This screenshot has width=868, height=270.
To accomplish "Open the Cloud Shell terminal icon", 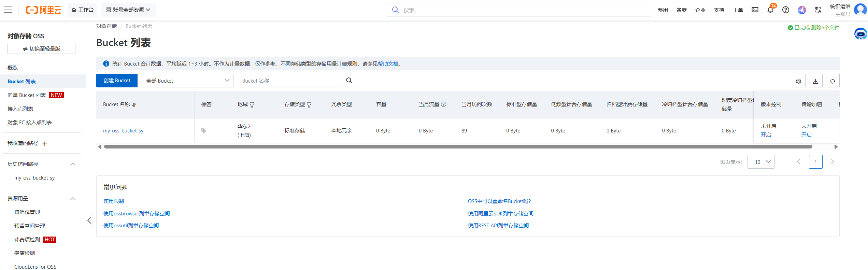I will coord(755,10).
